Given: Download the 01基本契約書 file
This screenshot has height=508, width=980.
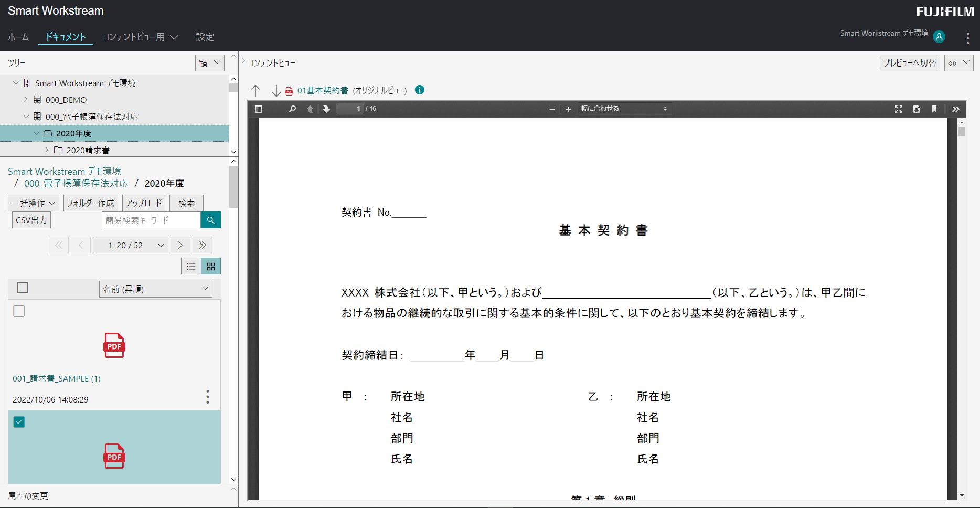Looking at the screenshot, I should [x=917, y=109].
